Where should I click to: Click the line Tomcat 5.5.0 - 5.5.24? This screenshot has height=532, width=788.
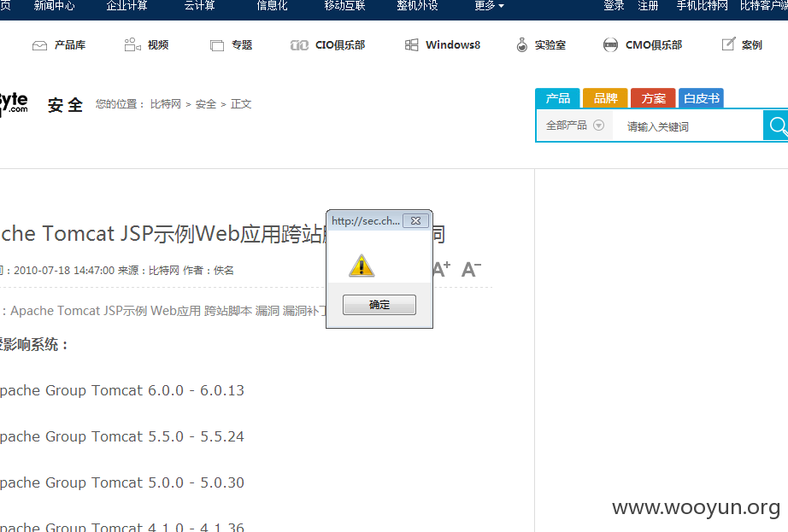(x=168, y=436)
